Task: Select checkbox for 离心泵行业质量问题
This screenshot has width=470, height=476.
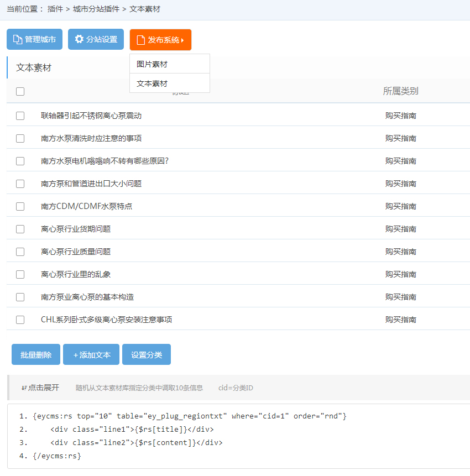Action: [x=20, y=252]
